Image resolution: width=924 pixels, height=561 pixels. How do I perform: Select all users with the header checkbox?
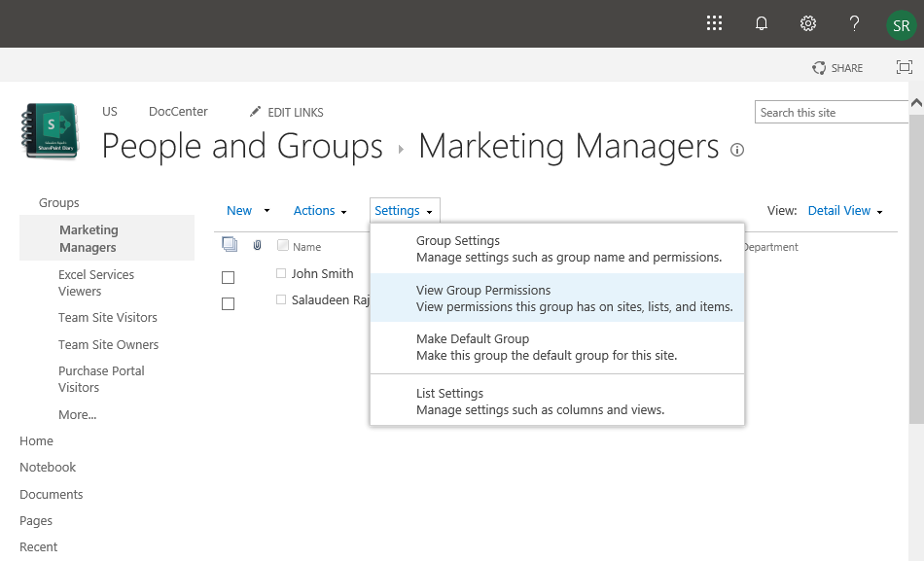(x=230, y=243)
